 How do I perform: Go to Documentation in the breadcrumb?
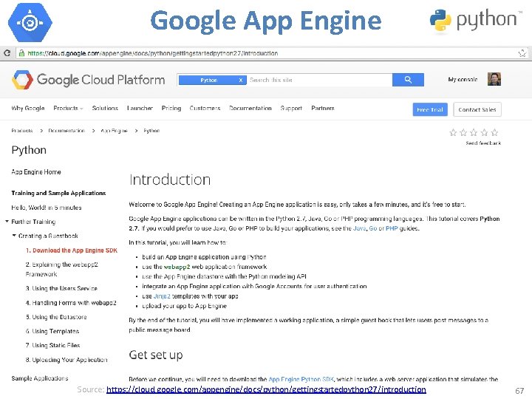coord(66,131)
